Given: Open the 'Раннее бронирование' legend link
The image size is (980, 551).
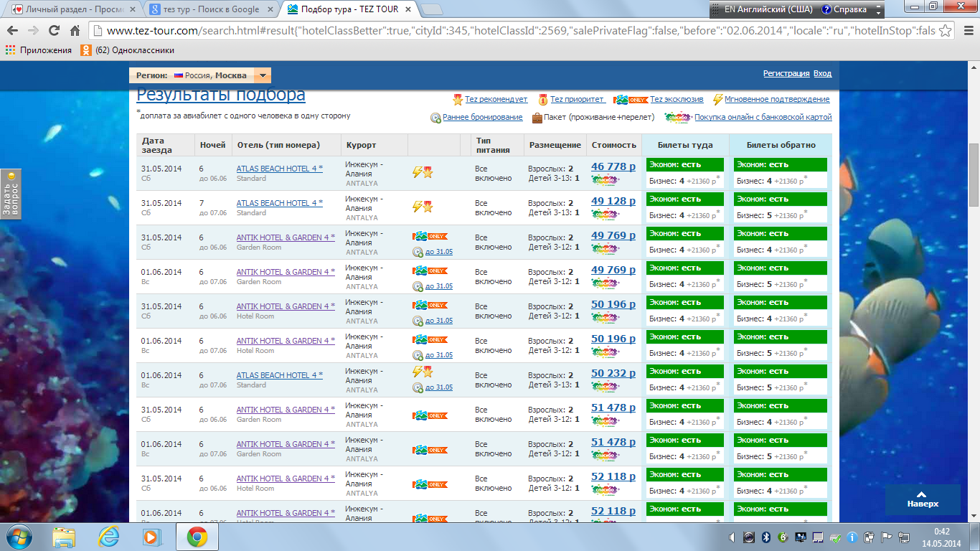Looking at the screenshot, I should 482,117.
